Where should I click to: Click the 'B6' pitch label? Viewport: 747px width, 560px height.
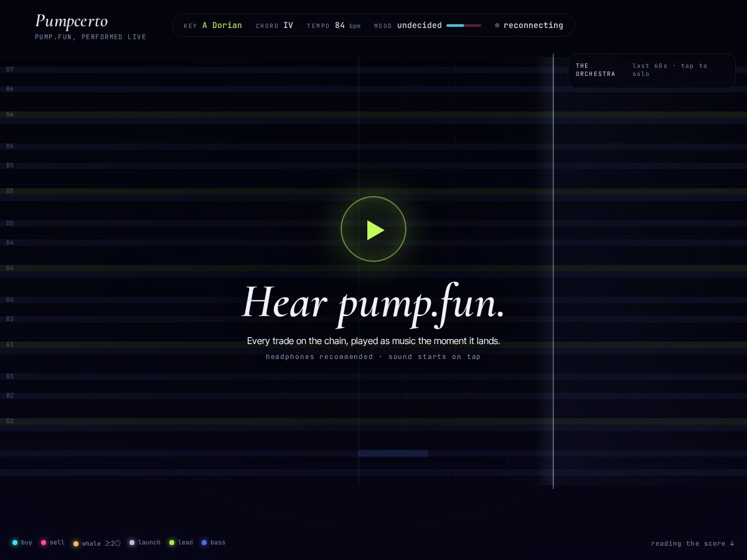click(x=10, y=89)
